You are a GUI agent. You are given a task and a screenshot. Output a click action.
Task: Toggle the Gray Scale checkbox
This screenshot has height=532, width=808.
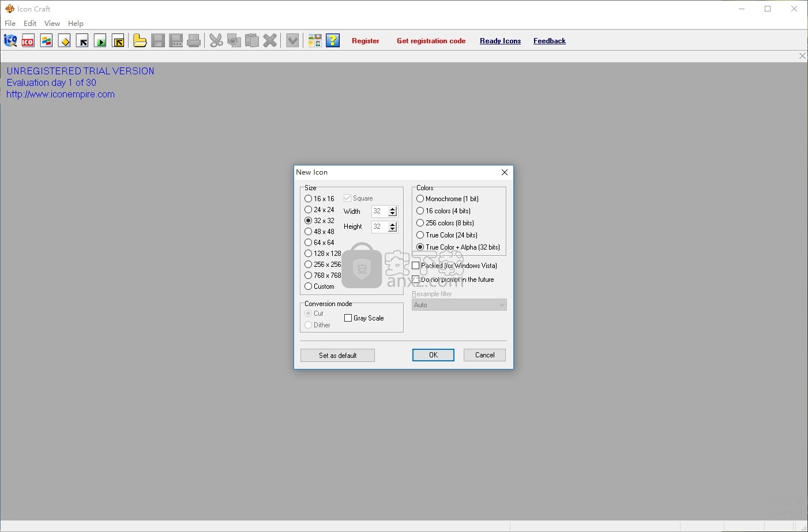[364, 318]
